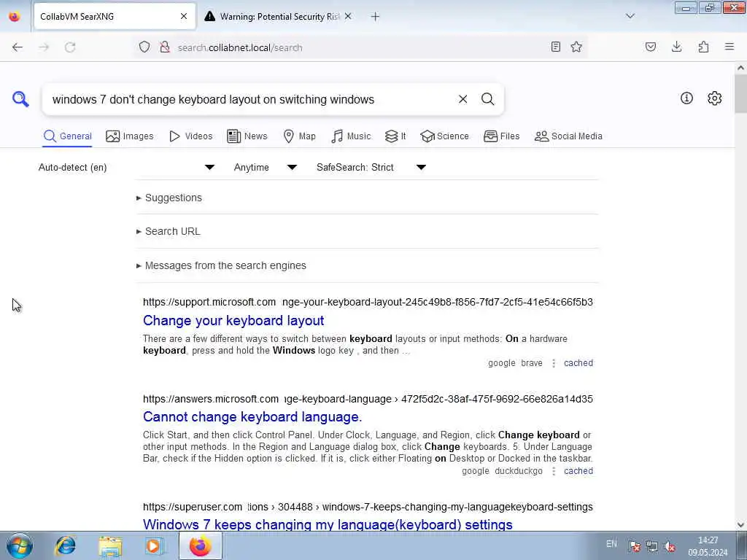This screenshot has width=747, height=560.
Task: Open the About info icon
Action: [686, 98]
